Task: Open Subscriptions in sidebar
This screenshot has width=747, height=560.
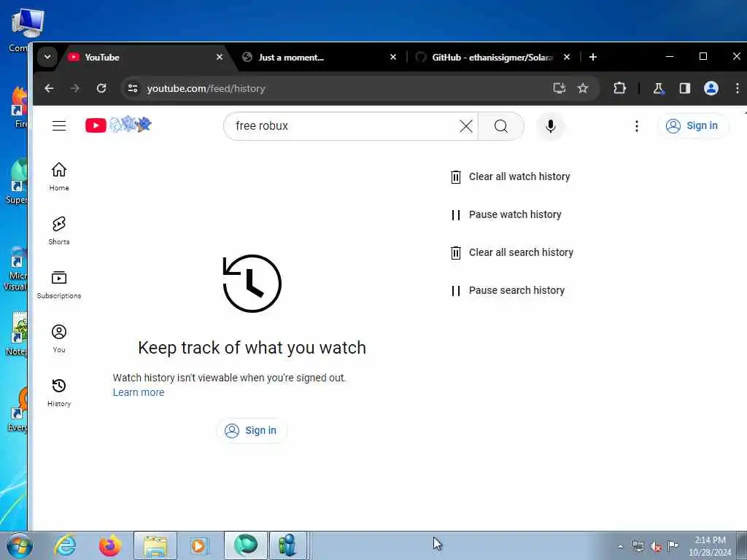Action: 59,285
